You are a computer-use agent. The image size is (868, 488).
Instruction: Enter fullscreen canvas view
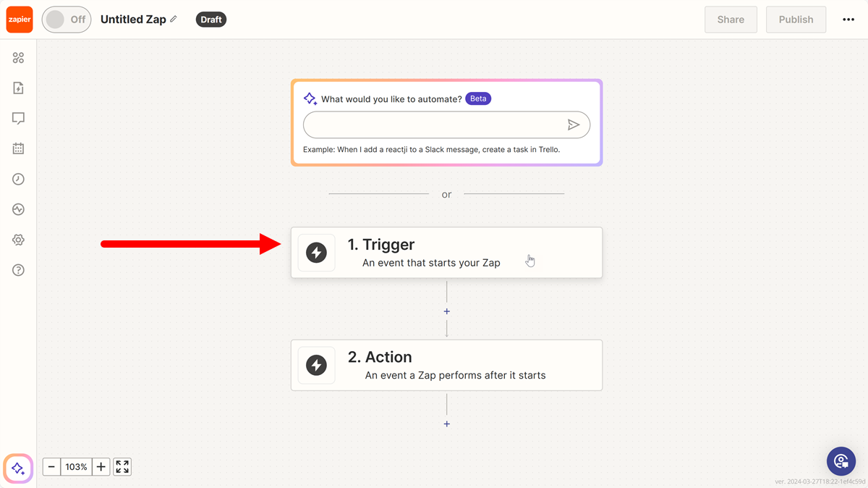pos(122,466)
